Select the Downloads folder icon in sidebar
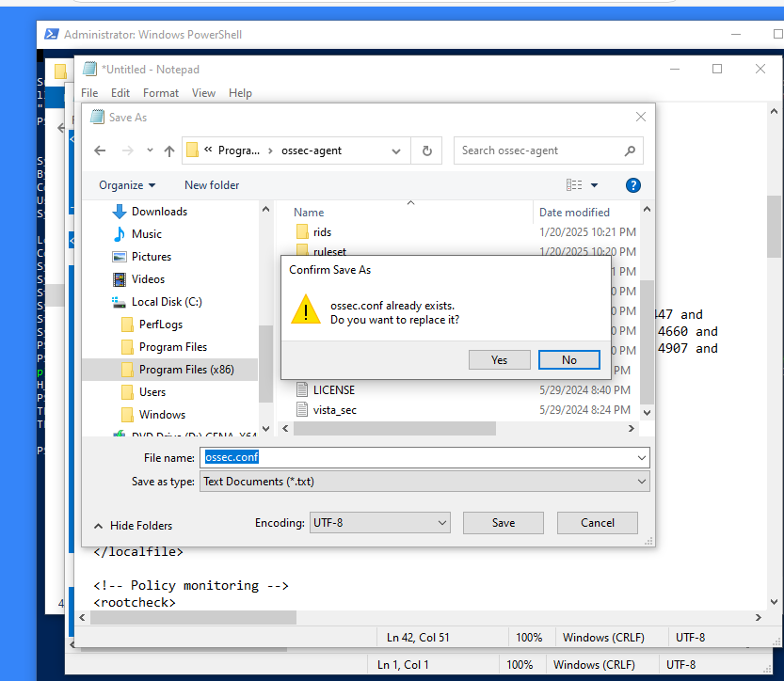 pos(120,212)
